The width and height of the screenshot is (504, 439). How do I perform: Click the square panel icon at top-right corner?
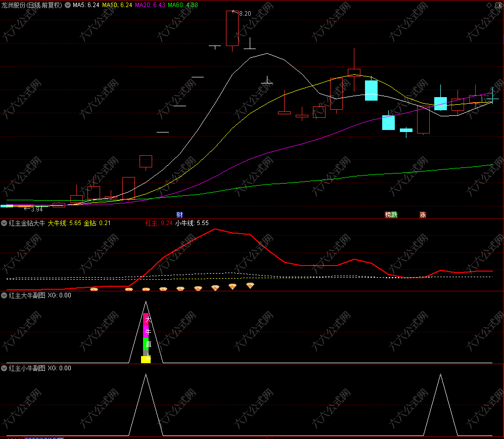click(x=498, y=5)
